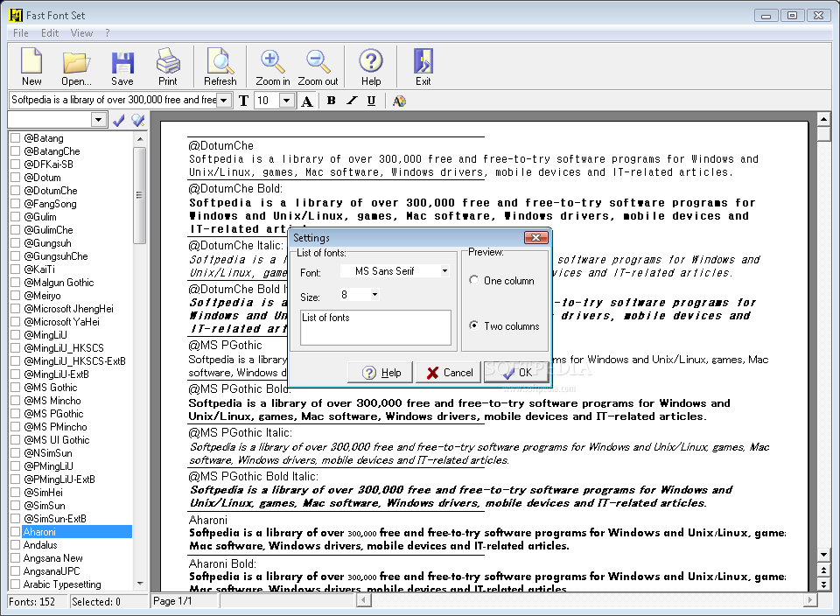Click font list scrollbar up arrow

coord(140,139)
